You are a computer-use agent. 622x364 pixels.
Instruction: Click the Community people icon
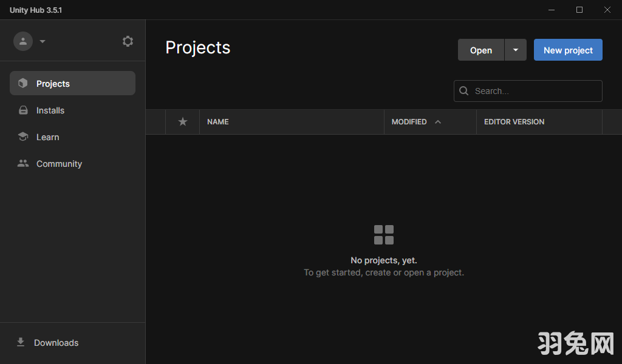[23, 164]
